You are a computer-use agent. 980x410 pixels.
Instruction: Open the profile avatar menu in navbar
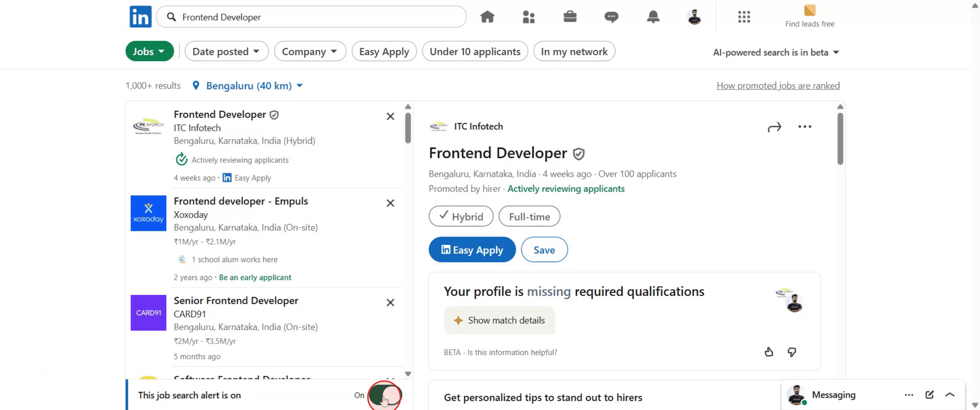(694, 17)
